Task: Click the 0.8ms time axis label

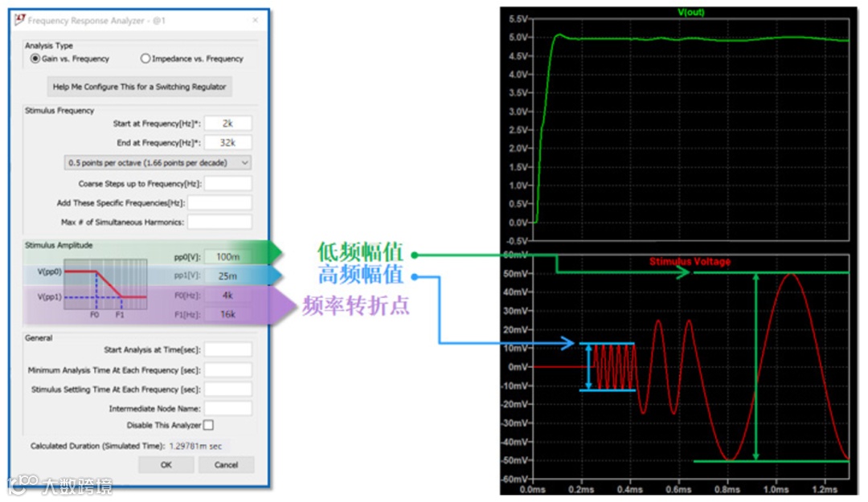Action: pyautogui.click(x=727, y=489)
